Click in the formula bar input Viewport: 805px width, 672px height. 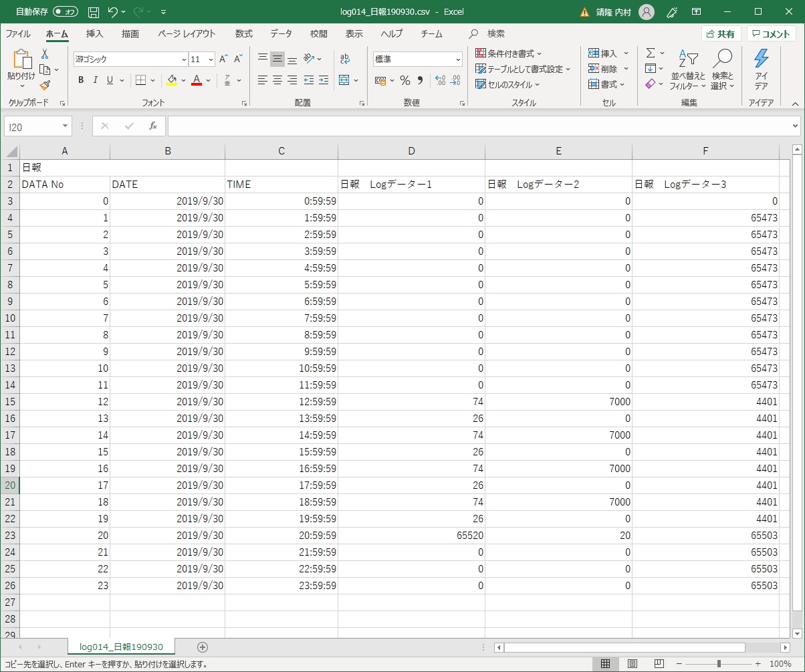click(478, 126)
